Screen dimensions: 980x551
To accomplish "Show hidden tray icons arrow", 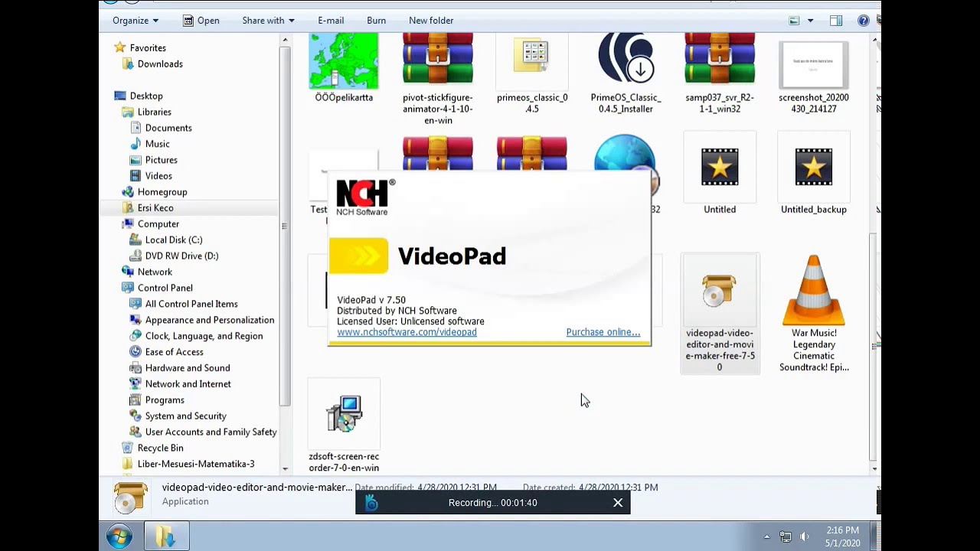I will coord(766,536).
